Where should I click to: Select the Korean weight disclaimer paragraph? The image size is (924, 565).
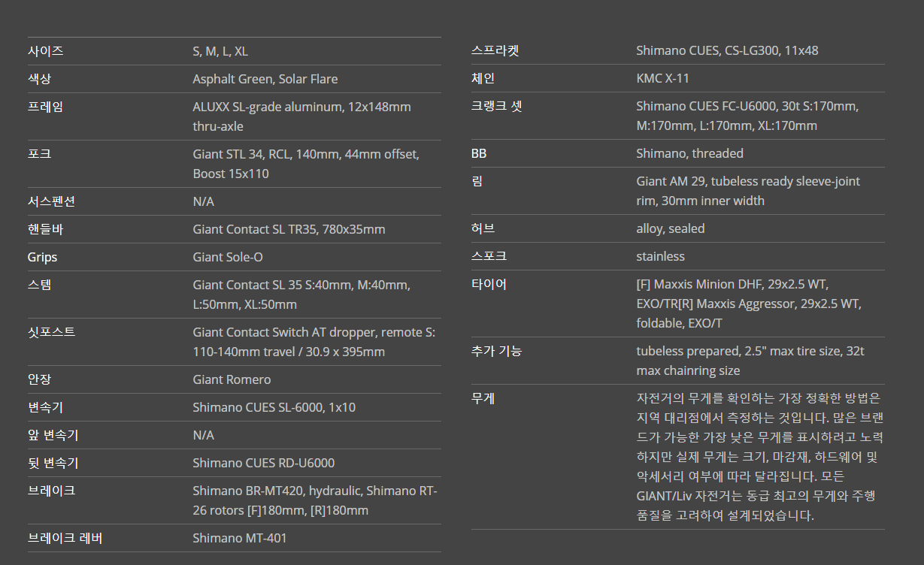coord(759,457)
